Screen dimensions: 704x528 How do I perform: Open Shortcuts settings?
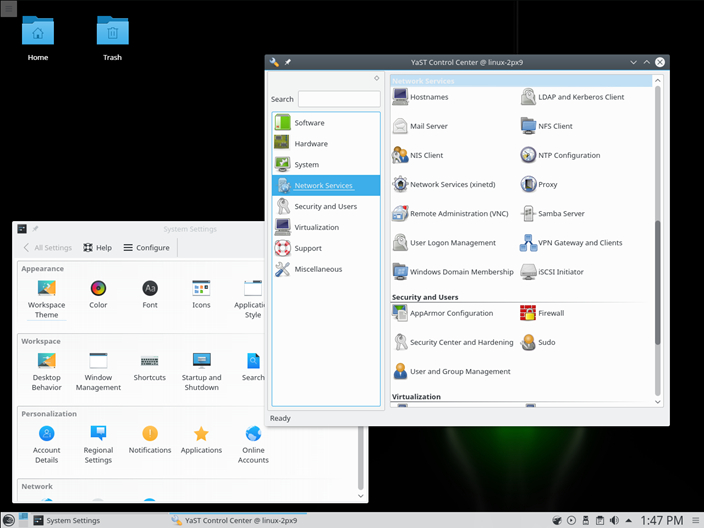150,367
